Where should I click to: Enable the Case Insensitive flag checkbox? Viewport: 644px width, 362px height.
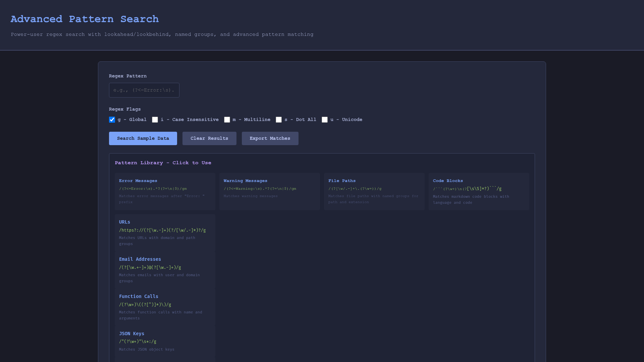[155, 120]
